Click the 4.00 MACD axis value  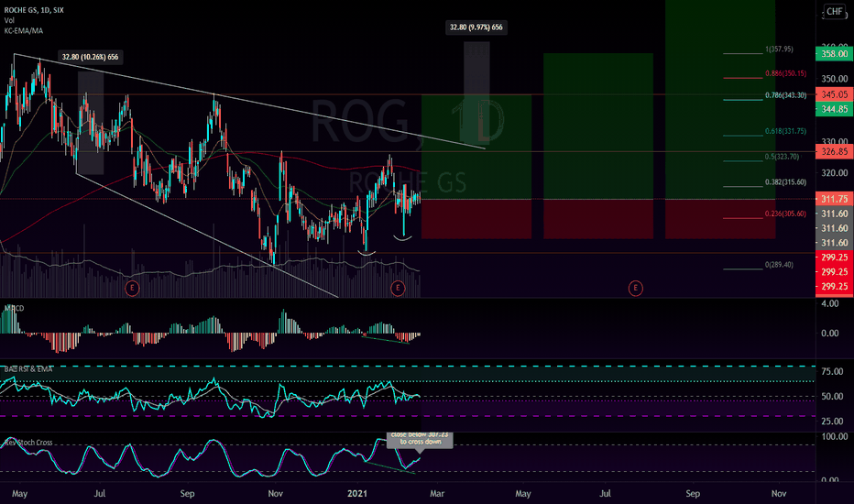(830, 303)
